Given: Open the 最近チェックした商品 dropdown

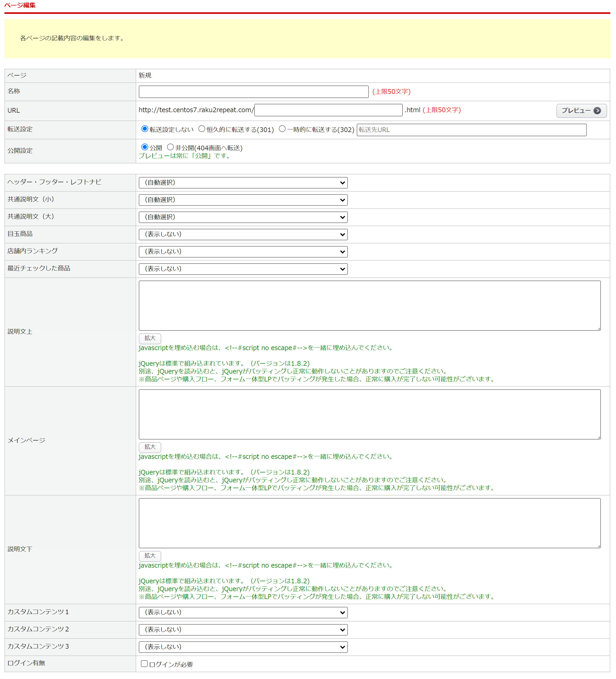Looking at the screenshot, I should pos(243,269).
